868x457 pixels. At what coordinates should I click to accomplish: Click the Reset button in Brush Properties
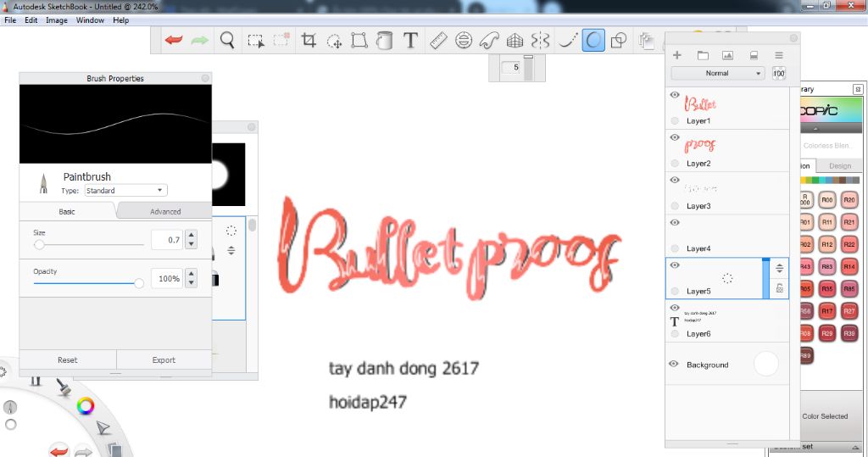[x=68, y=360]
